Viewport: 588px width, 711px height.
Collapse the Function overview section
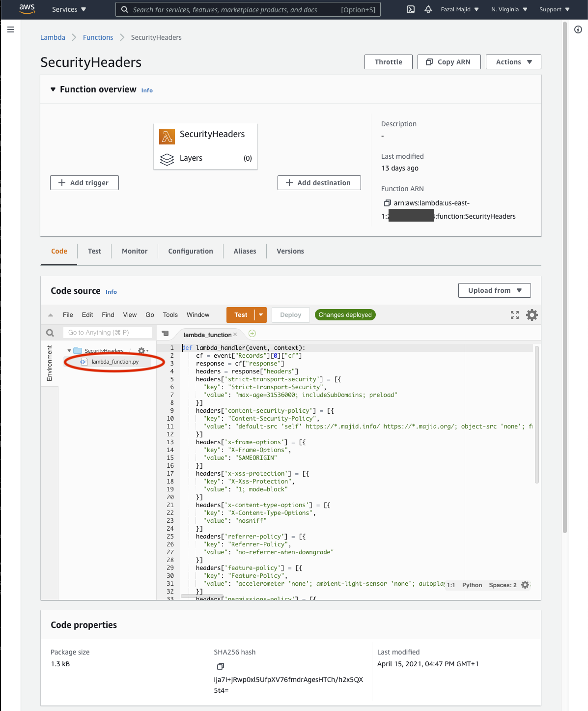[x=53, y=89]
